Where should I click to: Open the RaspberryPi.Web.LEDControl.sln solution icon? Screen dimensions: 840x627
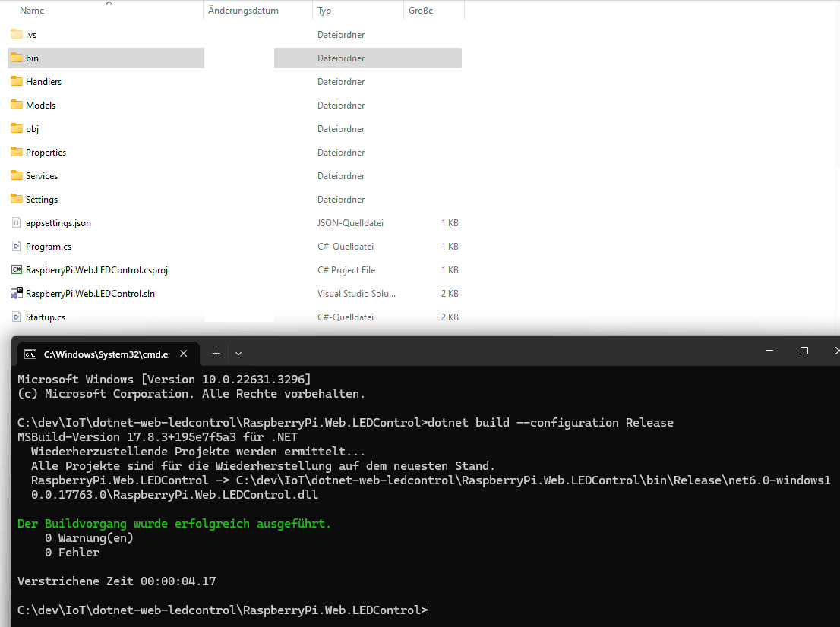17,294
